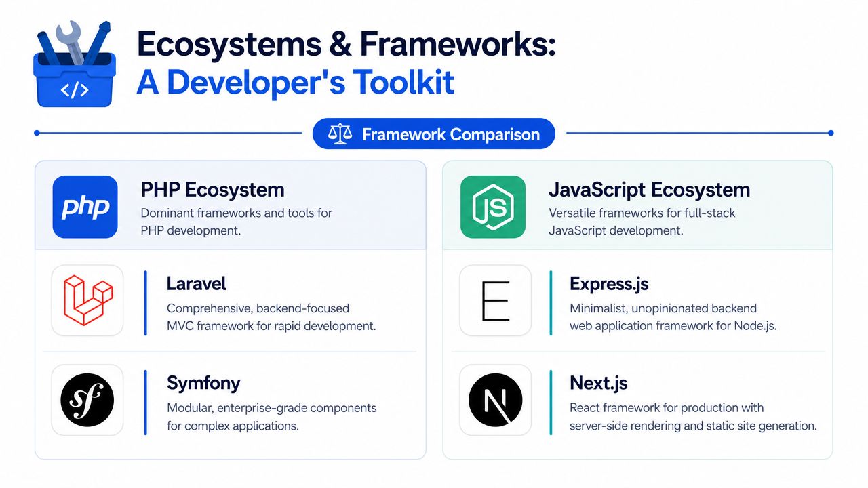Click 'React framework for production with' line
Screen dimensions: 868x488
(667, 408)
